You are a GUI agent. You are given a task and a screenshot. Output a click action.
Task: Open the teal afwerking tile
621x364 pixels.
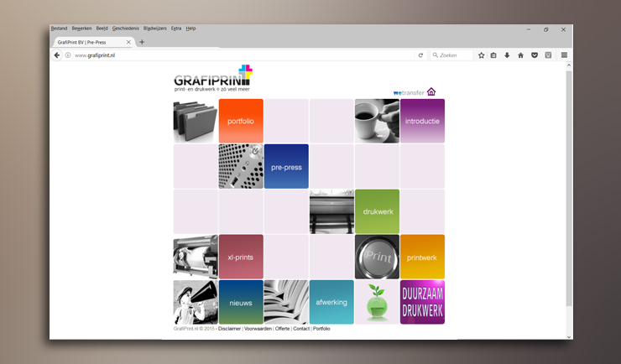(x=331, y=302)
